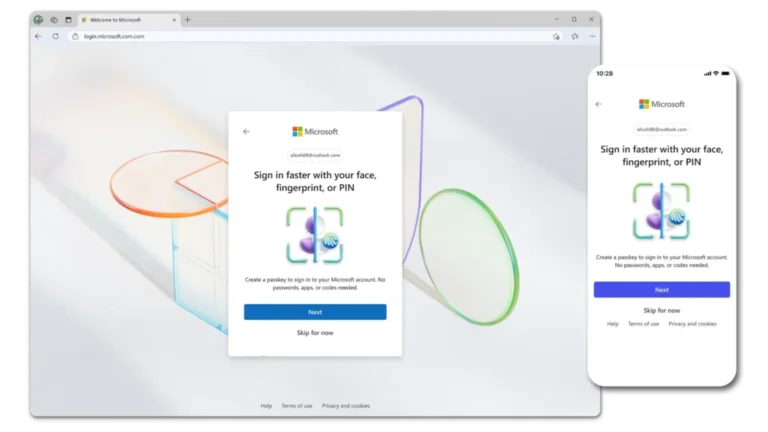Screen dimensions: 768x432
Task: Open a new browser tab
Action: pos(188,20)
